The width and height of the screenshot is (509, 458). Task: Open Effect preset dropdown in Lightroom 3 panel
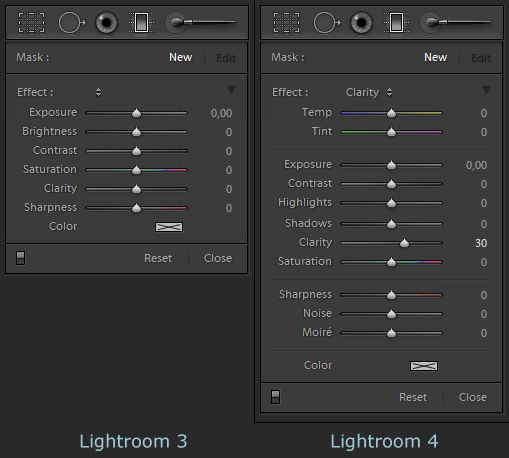tap(98, 92)
